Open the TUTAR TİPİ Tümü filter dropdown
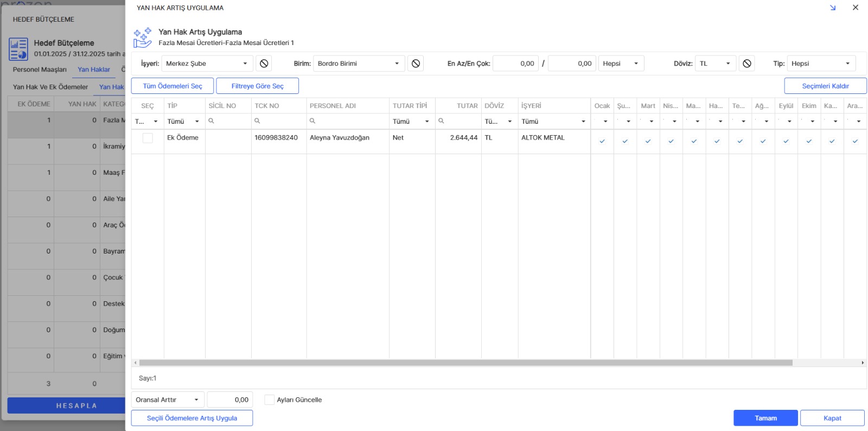 [411, 122]
